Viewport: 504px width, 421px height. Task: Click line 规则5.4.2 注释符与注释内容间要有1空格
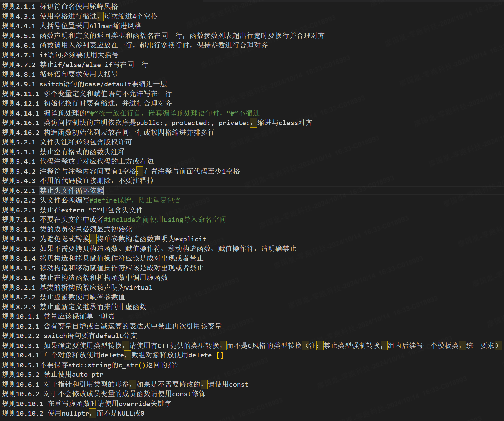point(121,171)
